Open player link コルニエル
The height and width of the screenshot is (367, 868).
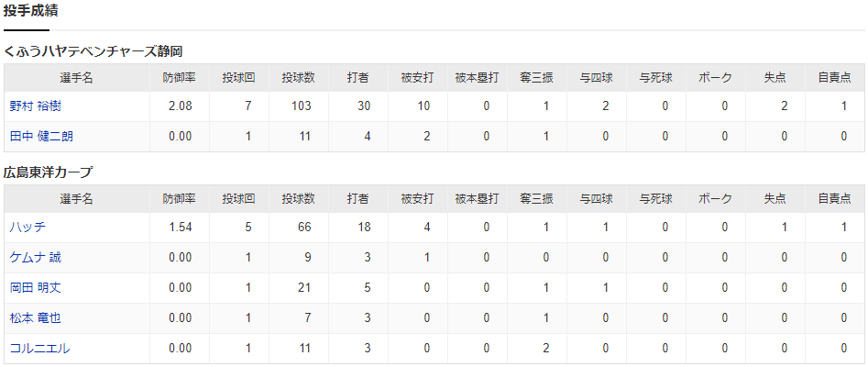39,349
